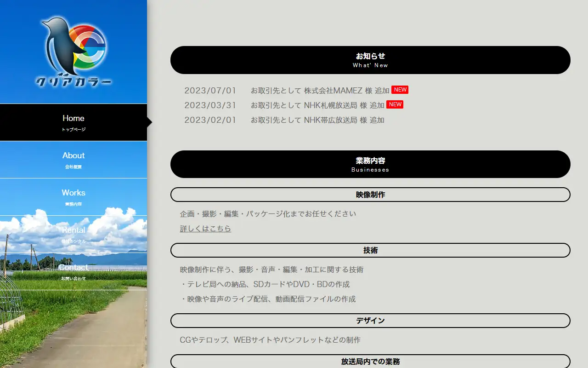Select the 放送局内での業務 section heading
This screenshot has height=368, width=588.
pyautogui.click(x=370, y=361)
